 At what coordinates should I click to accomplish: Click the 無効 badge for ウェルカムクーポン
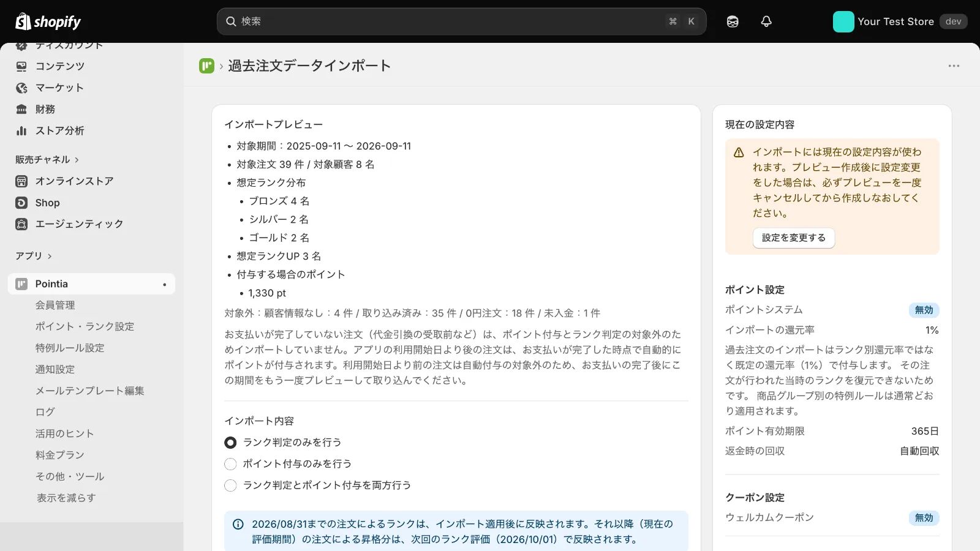924,518
